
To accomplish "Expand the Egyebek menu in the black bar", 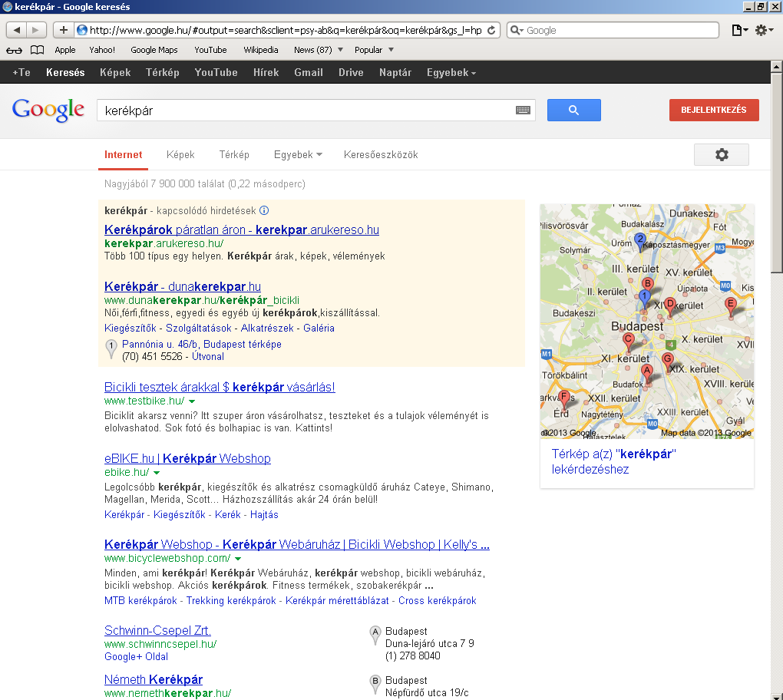I will [x=451, y=72].
